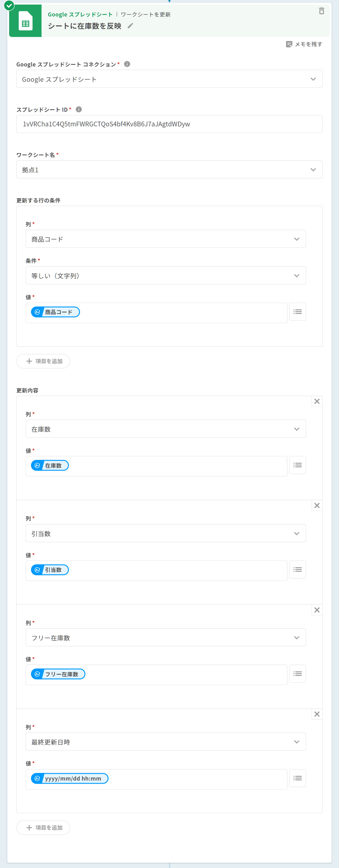Open data list icon beside 在庫数 value
339x868 pixels.
[x=297, y=465]
